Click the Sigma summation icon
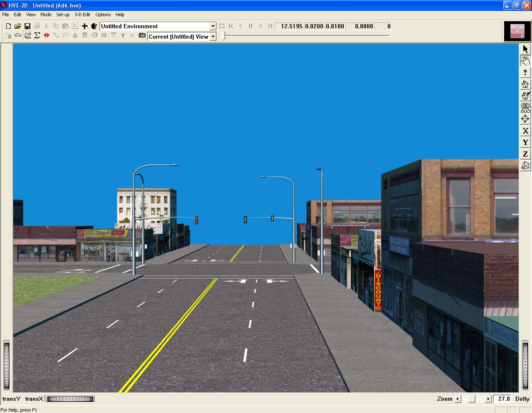The width and height of the screenshot is (532, 413). click(37, 36)
